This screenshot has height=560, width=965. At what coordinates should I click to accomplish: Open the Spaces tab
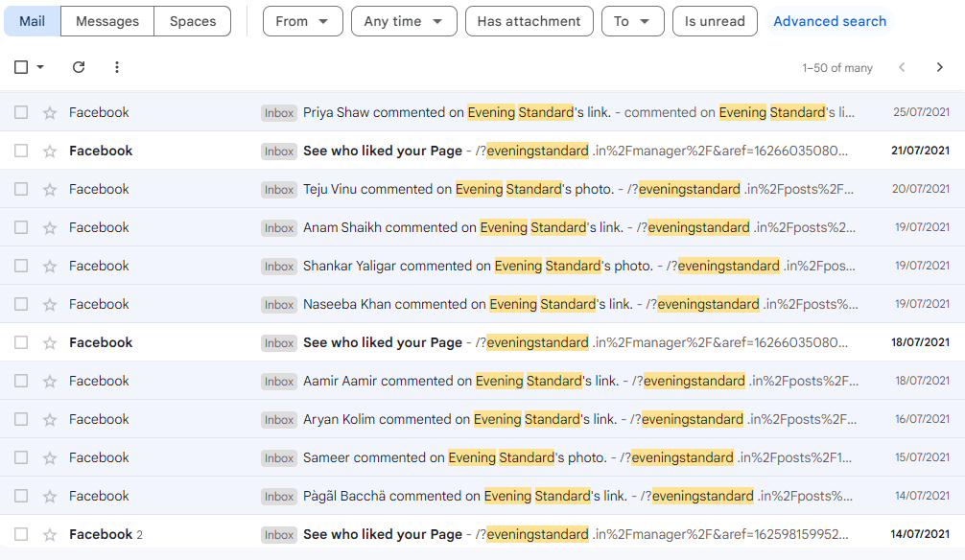(191, 20)
